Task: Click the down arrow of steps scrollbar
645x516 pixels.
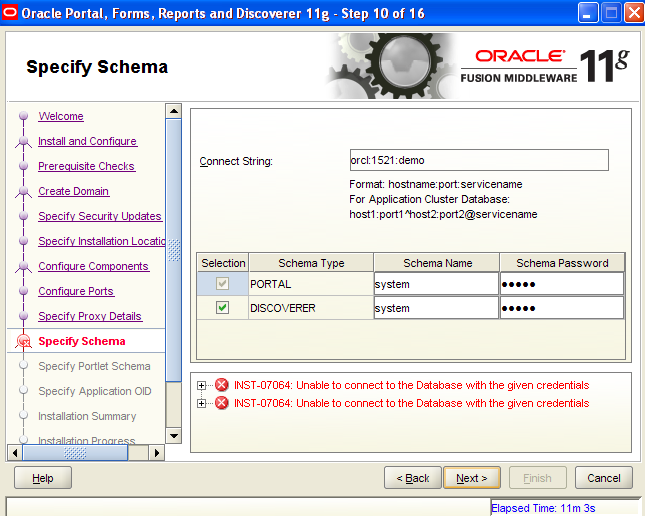Action: pyautogui.click(x=174, y=436)
